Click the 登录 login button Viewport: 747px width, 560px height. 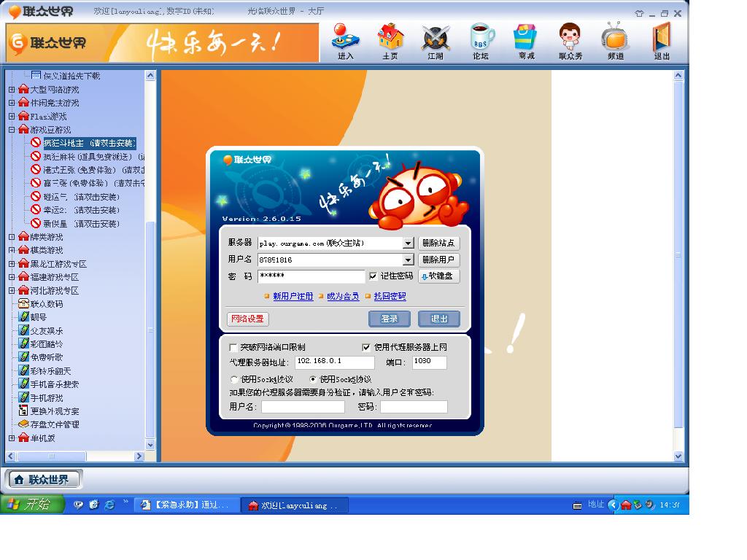[x=390, y=319]
